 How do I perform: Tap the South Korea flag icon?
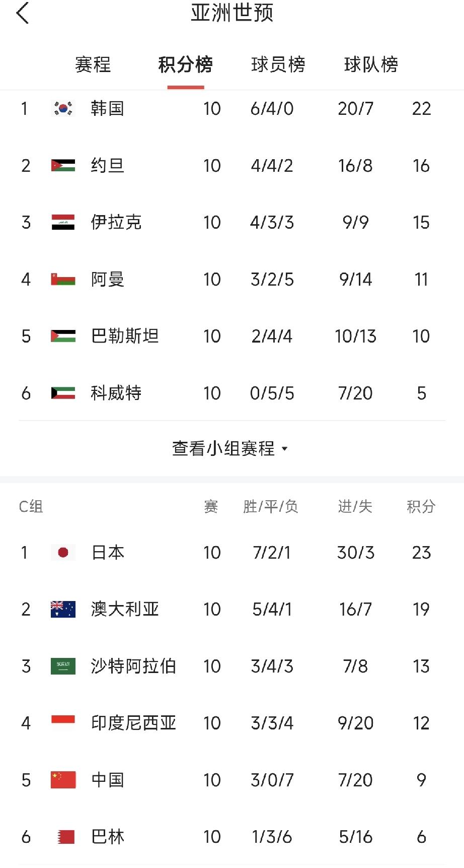coord(63,108)
